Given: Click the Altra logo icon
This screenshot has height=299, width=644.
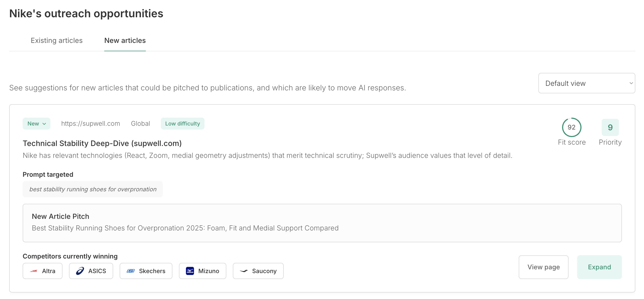Looking at the screenshot, I should [x=34, y=271].
